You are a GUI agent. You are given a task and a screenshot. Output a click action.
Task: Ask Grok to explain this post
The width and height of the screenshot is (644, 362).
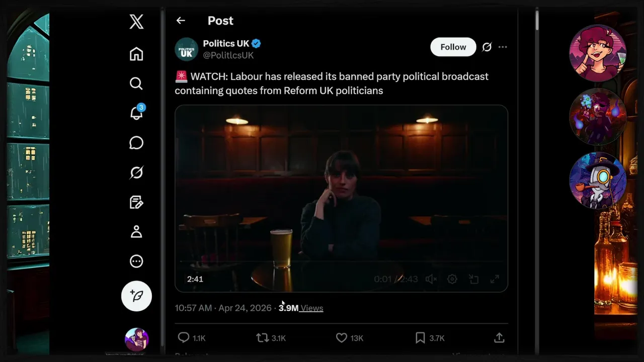(487, 47)
